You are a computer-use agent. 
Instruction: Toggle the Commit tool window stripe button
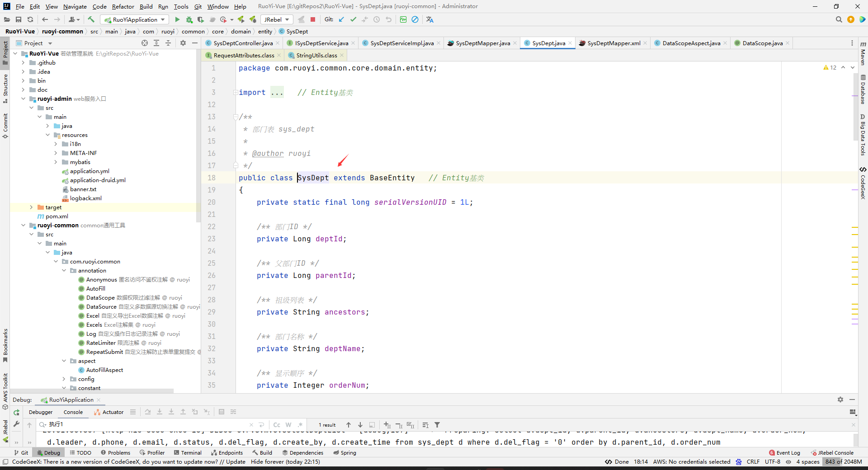(5, 125)
